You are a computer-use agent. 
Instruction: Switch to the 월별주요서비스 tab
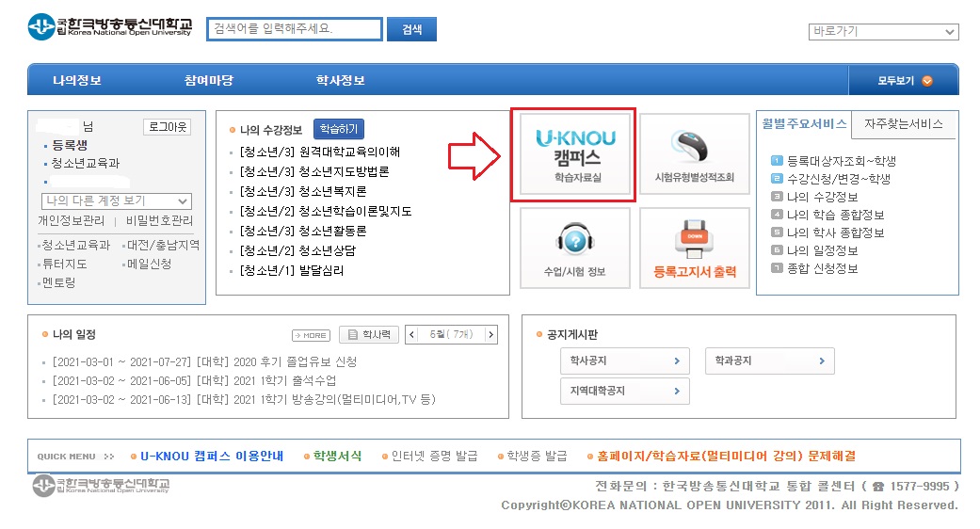(x=804, y=123)
